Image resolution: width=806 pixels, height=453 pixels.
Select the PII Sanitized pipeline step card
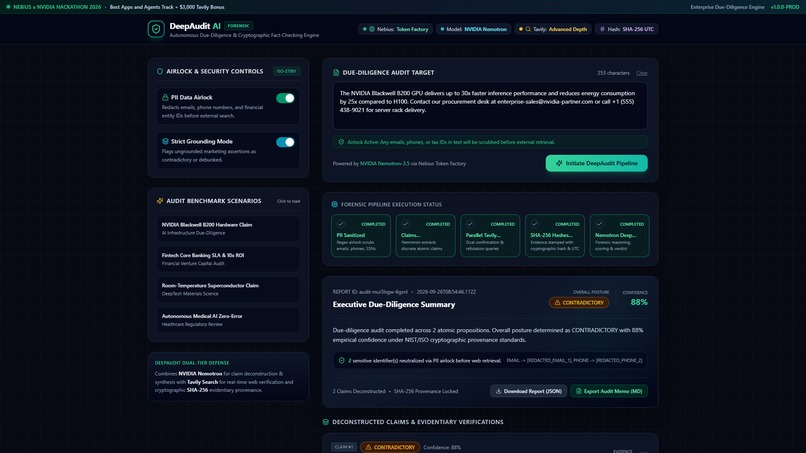tap(360, 235)
